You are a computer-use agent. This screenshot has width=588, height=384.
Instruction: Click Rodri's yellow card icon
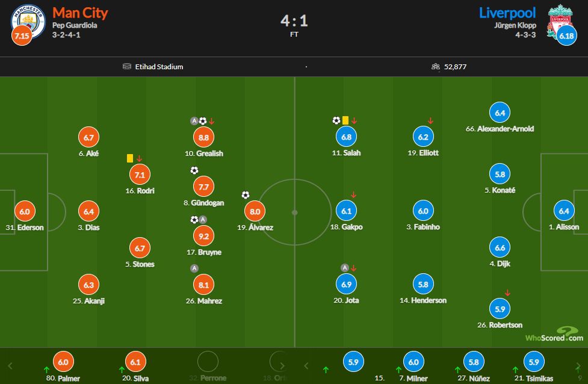tap(130, 158)
